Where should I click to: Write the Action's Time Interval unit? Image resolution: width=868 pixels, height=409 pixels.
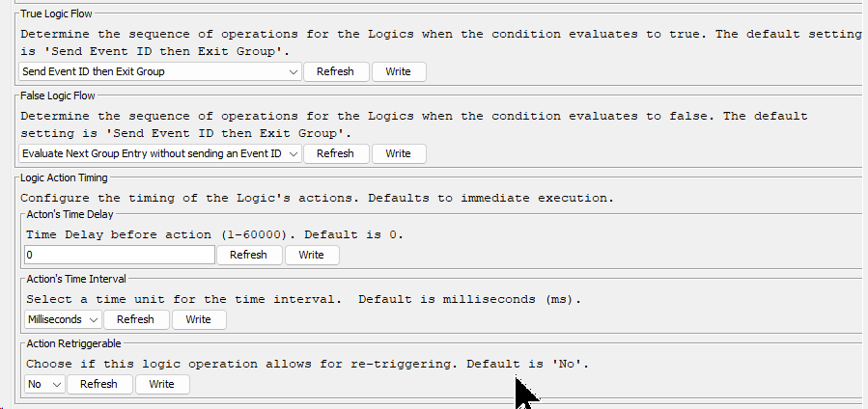(198, 319)
